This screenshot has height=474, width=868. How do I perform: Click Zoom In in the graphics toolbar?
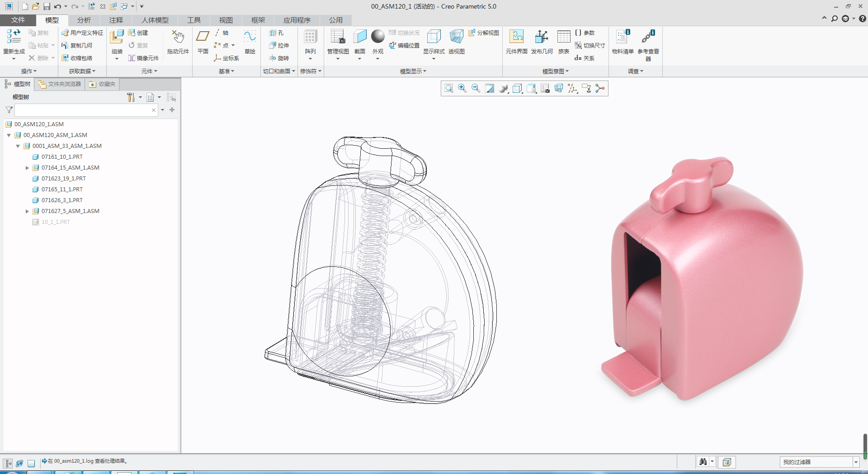462,89
